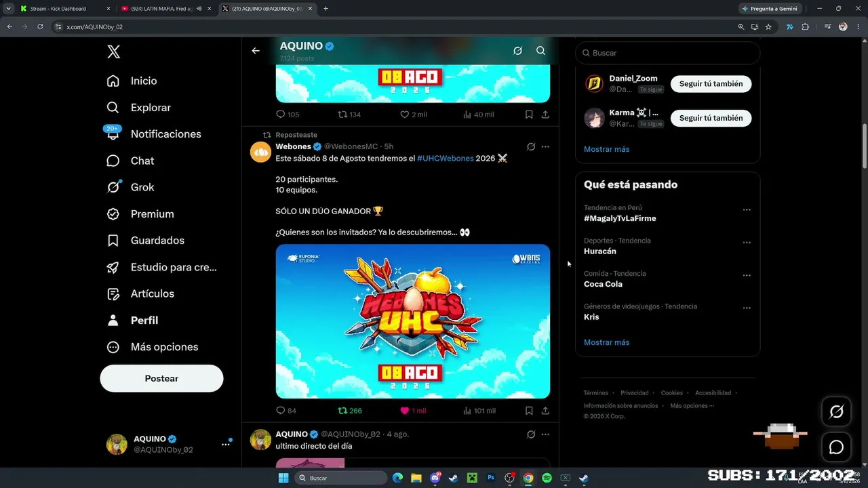Open the more menu on the Webones post

pyautogui.click(x=545, y=146)
